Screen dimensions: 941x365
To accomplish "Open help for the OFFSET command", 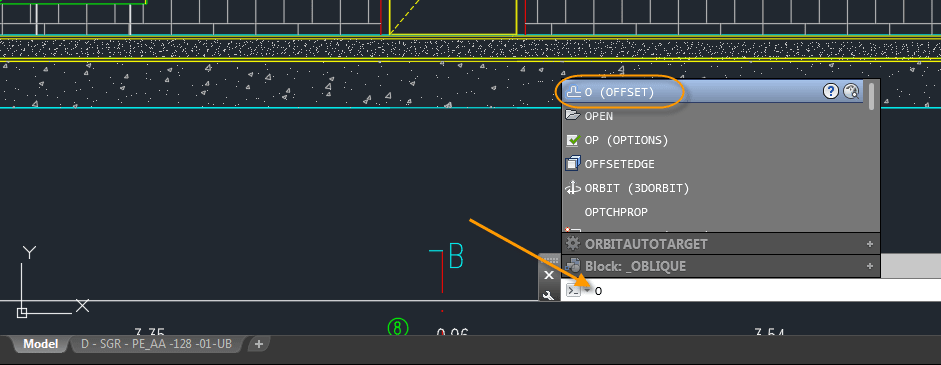I will tap(831, 91).
